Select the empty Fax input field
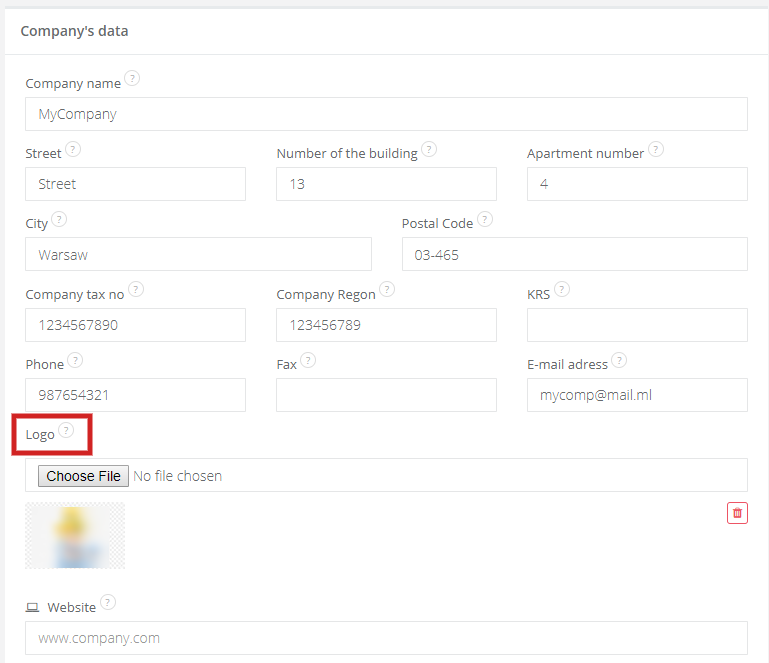Viewport: 769px width, 663px height. 386,395
